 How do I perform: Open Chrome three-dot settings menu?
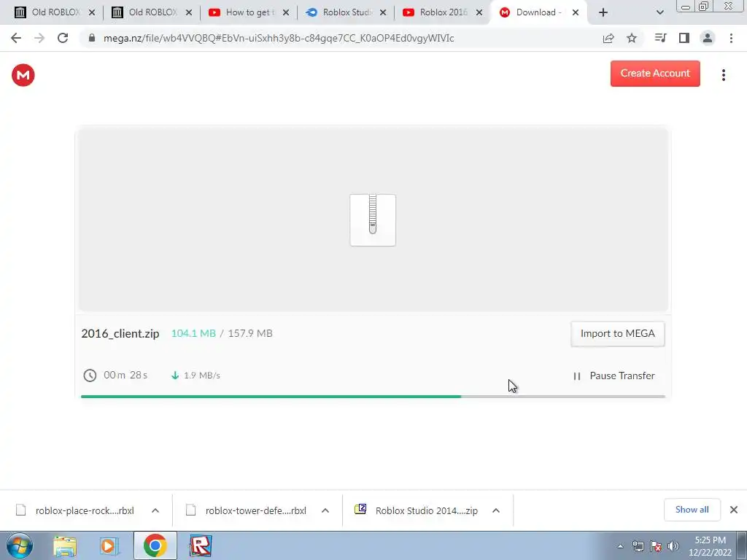pyautogui.click(x=731, y=38)
